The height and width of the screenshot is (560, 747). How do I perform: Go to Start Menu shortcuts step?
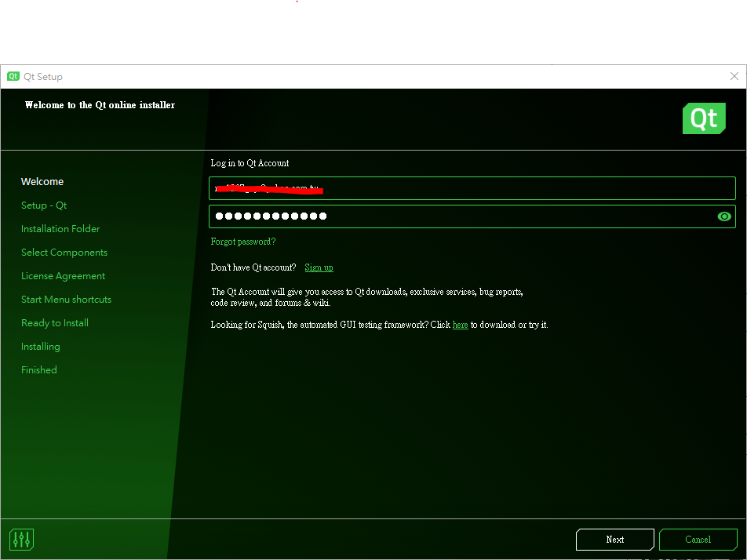click(66, 299)
